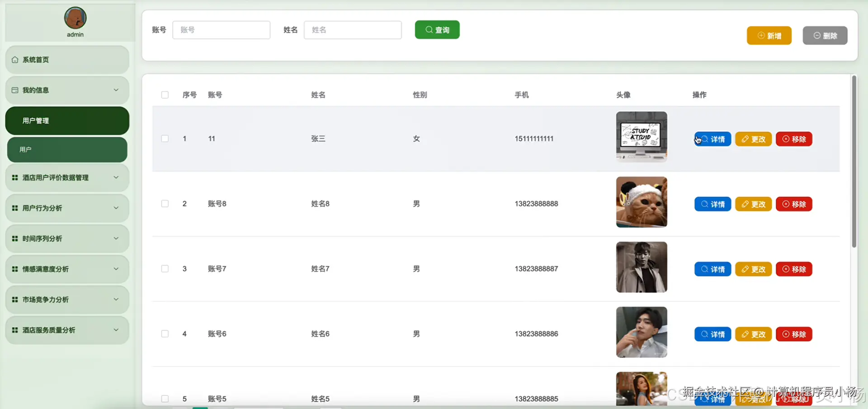Open 张三's Study avatar thumbnail
The width and height of the screenshot is (868, 409).
[642, 137]
